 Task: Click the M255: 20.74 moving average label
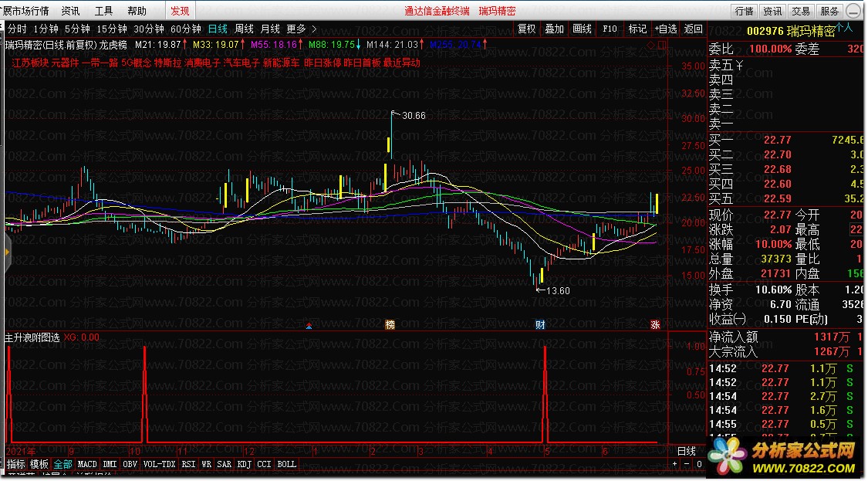(455, 45)
